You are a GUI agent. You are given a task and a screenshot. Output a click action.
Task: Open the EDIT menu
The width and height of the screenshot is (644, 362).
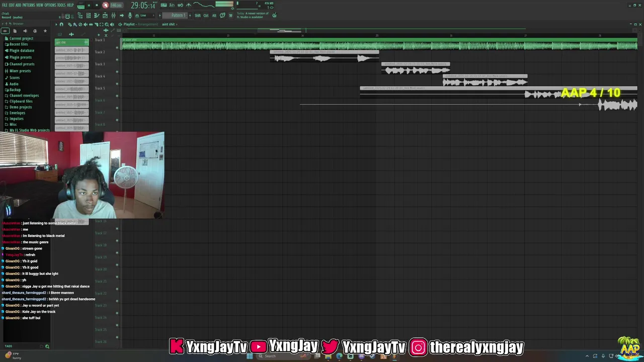tap(12, 5)
